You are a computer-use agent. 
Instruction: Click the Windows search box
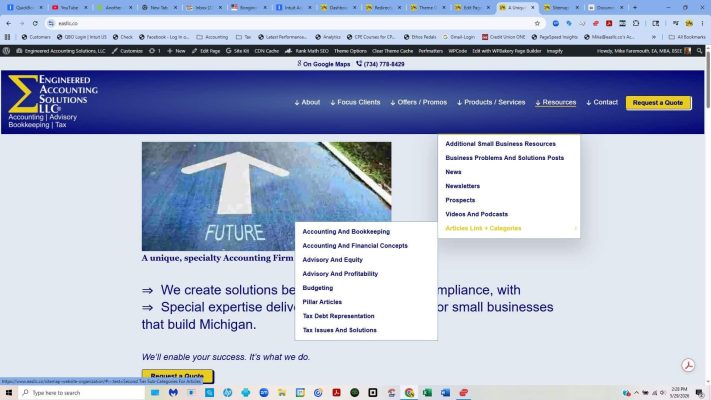(82, 392)
